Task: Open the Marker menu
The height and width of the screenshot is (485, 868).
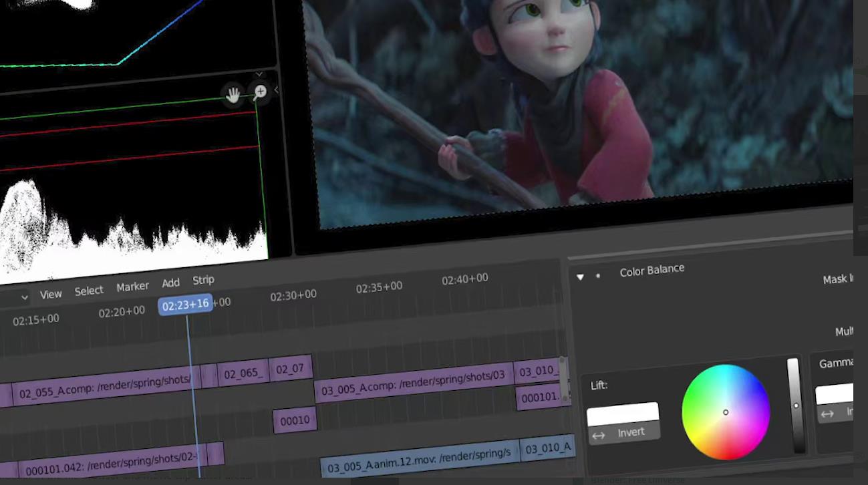Action: (x=132, y=287)
